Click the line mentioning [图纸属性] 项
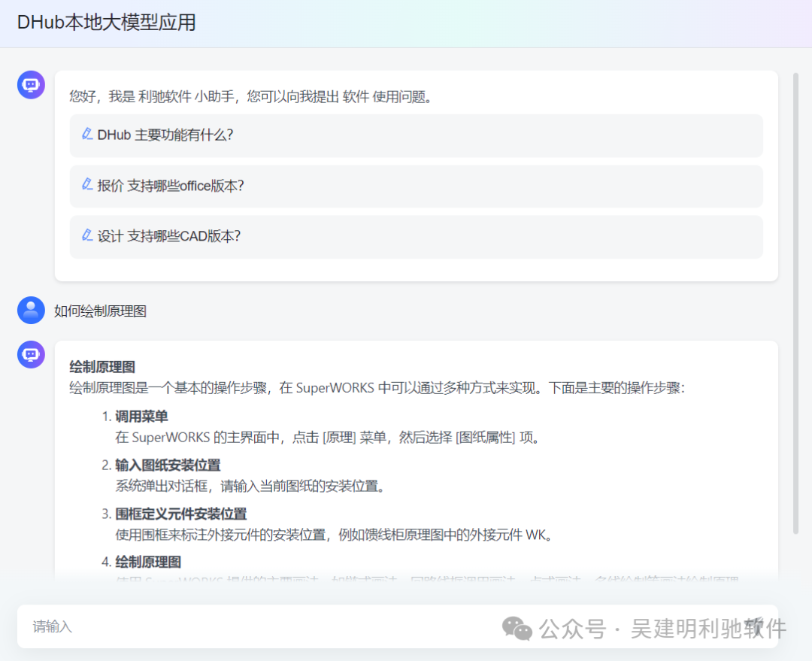 (329, 437)
